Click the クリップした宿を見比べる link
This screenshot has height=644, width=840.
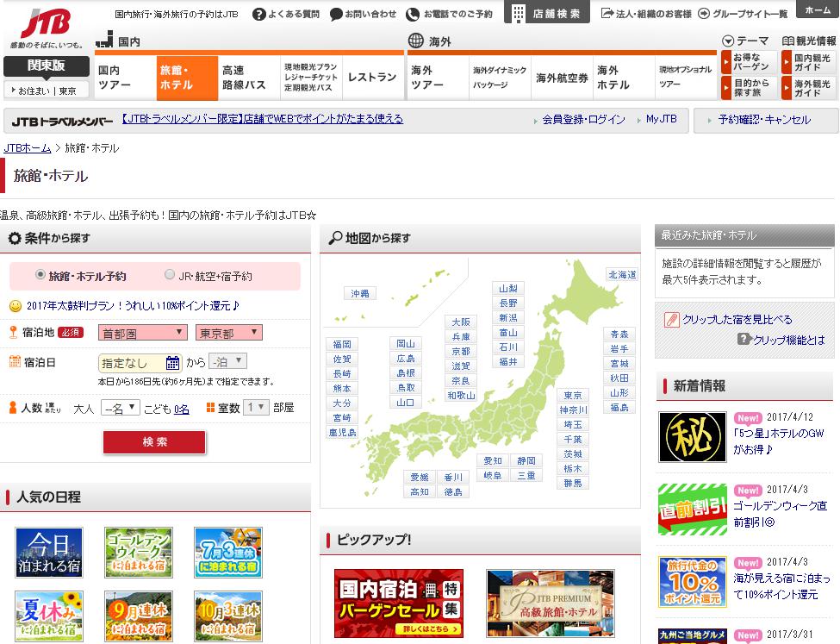[737, 320]
